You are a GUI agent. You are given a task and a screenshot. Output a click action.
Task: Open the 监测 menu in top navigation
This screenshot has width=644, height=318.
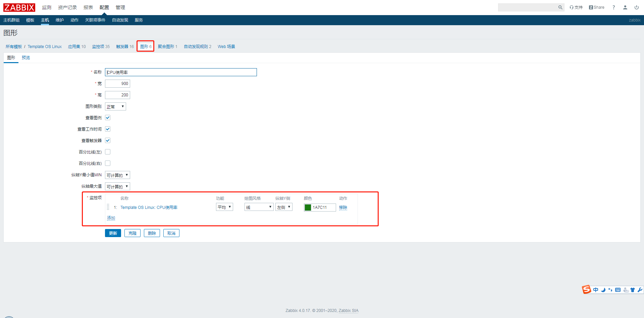[x=46, y=7]
